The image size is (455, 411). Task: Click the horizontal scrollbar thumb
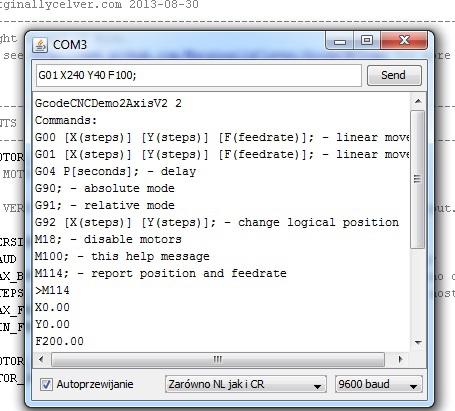217,359
